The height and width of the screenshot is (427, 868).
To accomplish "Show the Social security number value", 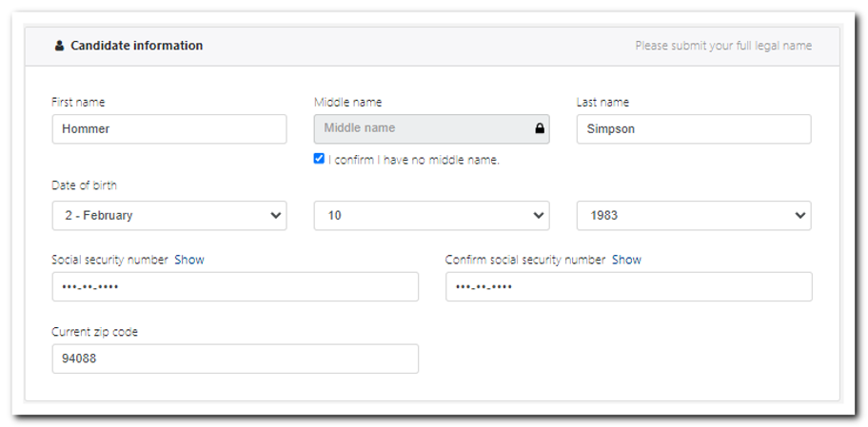I will coord(189,260).
